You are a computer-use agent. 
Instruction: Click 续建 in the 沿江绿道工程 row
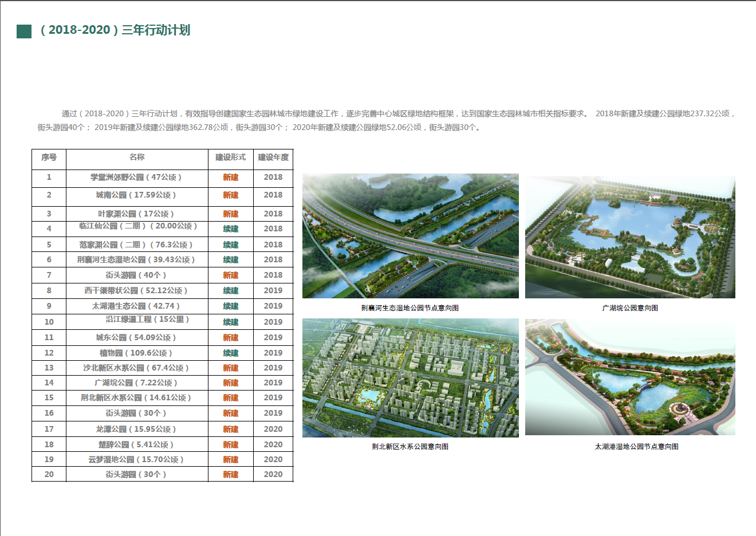point(231,322)
